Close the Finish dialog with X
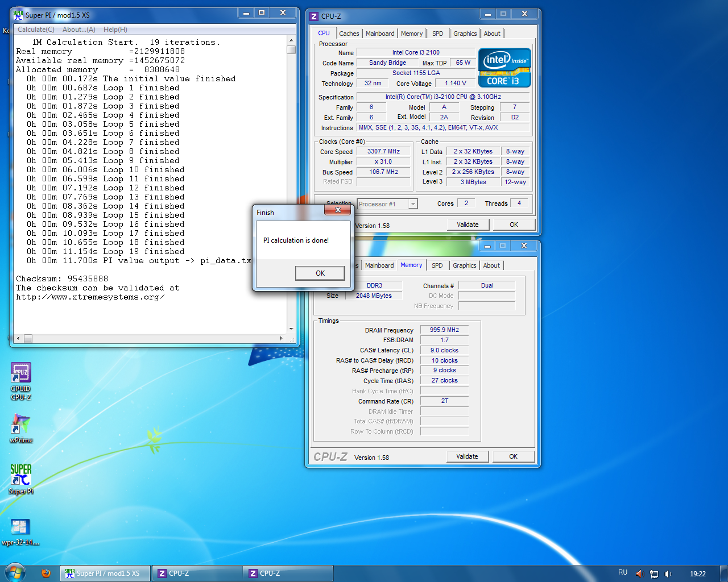Viewport: 728px width, 582px height. 338,210
